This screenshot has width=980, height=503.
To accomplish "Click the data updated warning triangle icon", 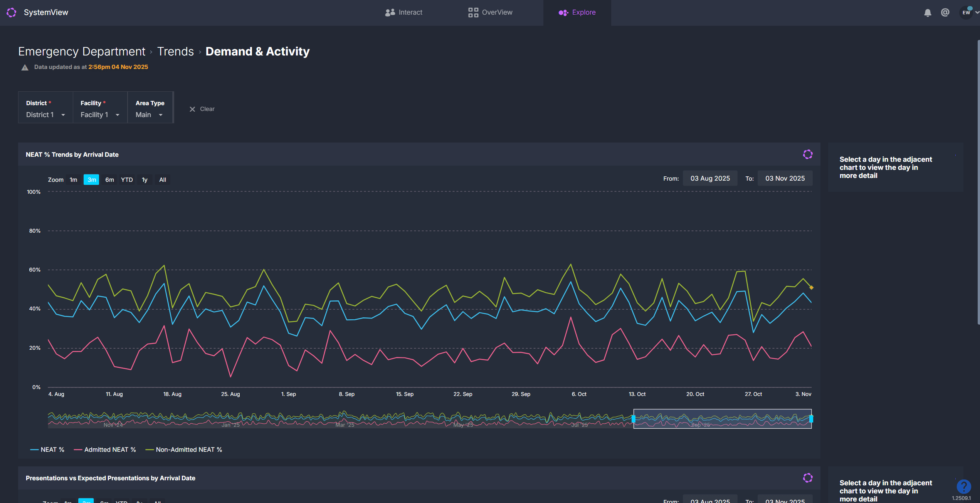I will pyautogui.click(x=25, y=67).
